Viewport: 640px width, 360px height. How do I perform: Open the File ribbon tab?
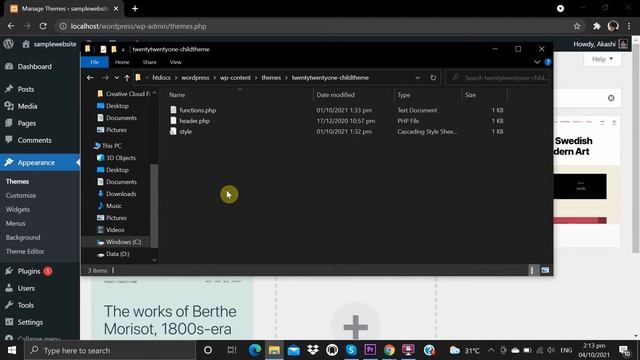pos(95,62)
